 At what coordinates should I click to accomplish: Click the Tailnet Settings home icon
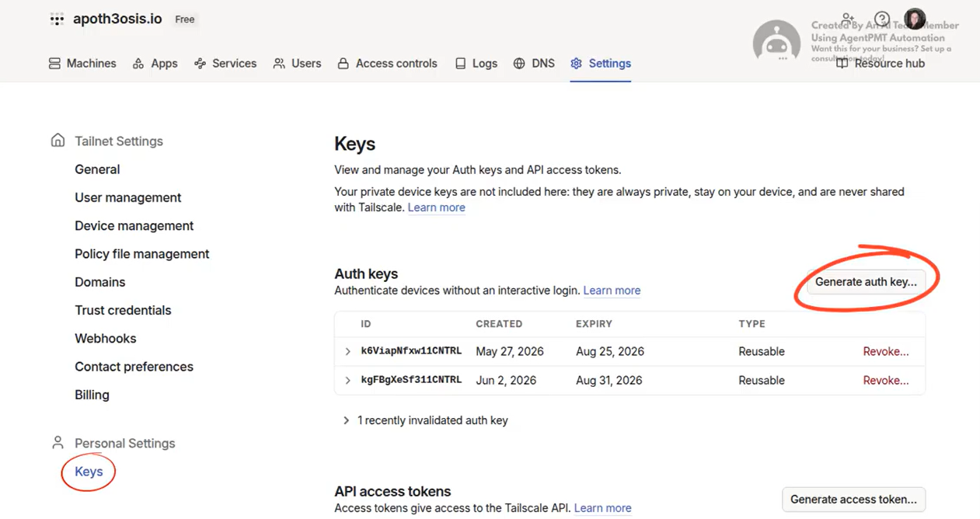tap(58, 141)
